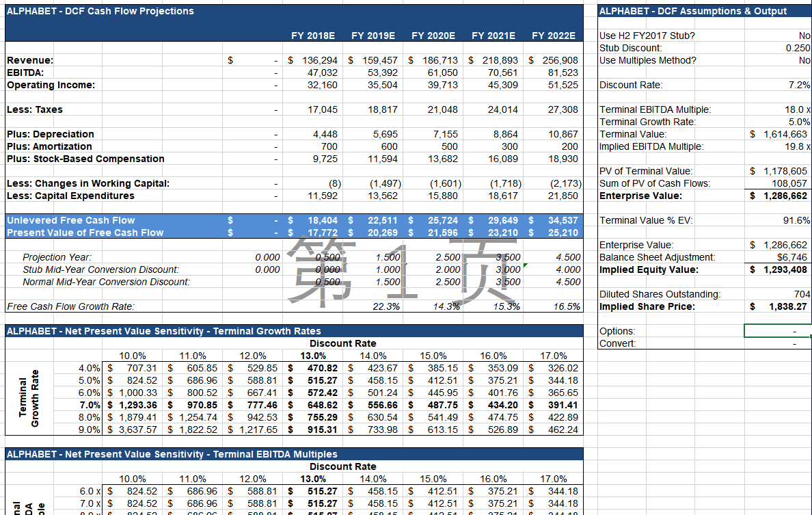
Task: Select PV of Terminal Value amount 1,178,605
Action: click(x=785, y=171)
